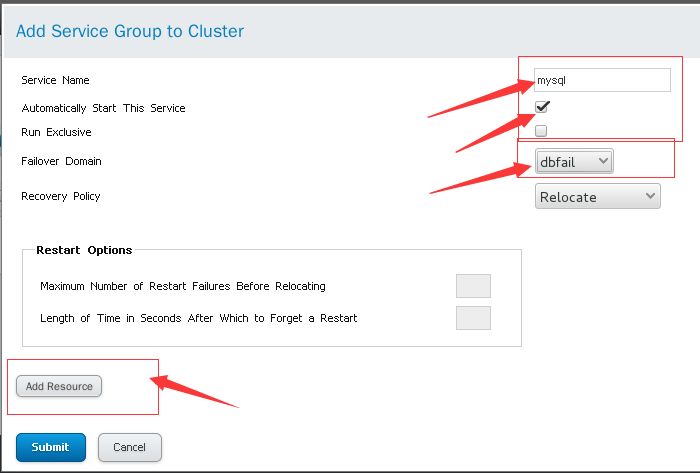Screen dimensions: 700x473
Task: Cancel the Add Service Group dialog
Action: point(130,447)
